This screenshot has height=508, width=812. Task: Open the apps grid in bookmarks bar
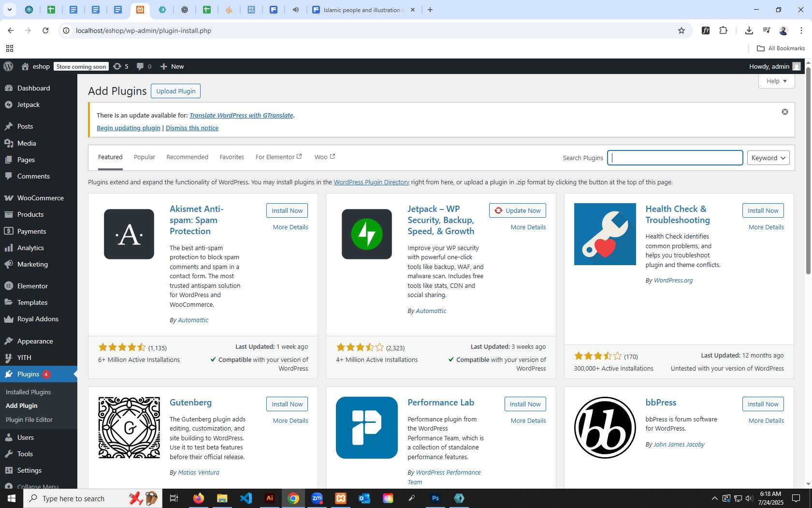10,48
